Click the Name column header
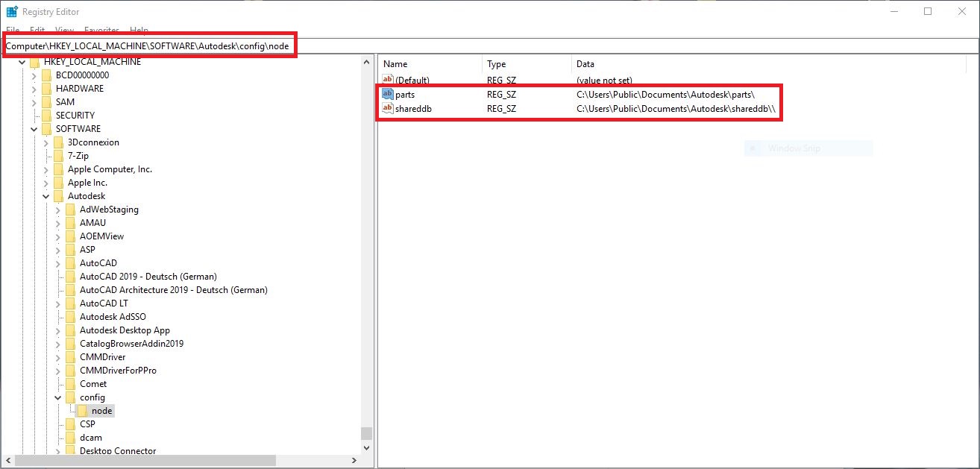Viewport: 980px width, 469px height. (394, 64)
